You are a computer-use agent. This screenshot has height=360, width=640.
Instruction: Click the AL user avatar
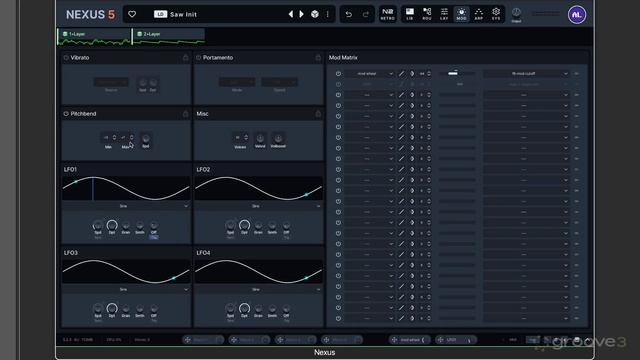coord(577,15)
